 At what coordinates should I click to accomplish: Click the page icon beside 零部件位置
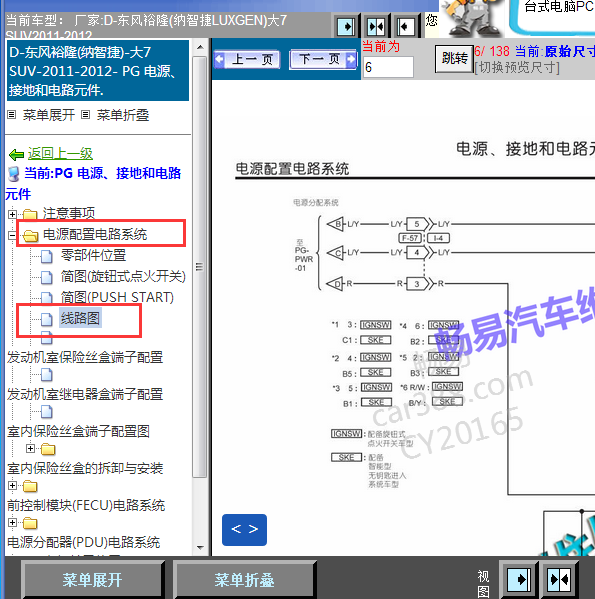[47, 256]
